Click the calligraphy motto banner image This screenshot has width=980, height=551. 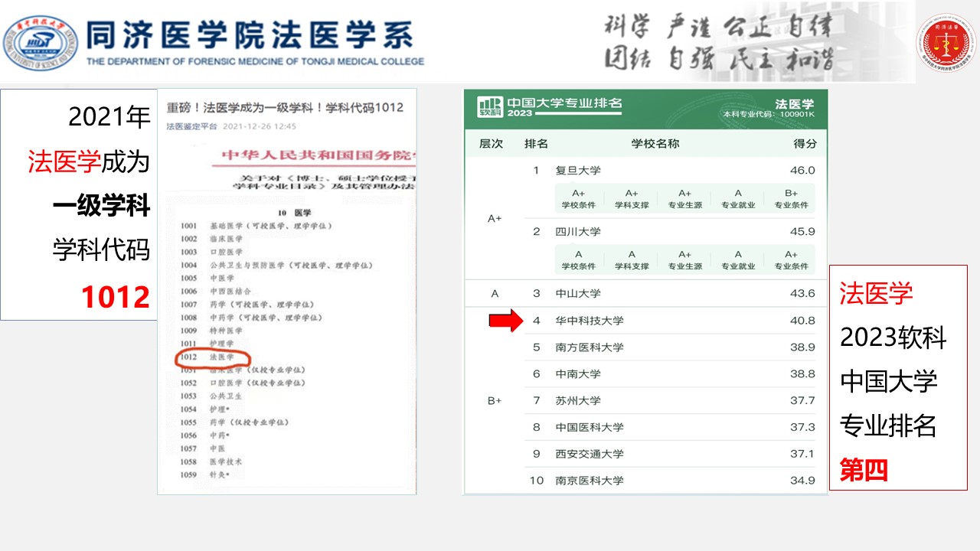click(x=758, y=42)
